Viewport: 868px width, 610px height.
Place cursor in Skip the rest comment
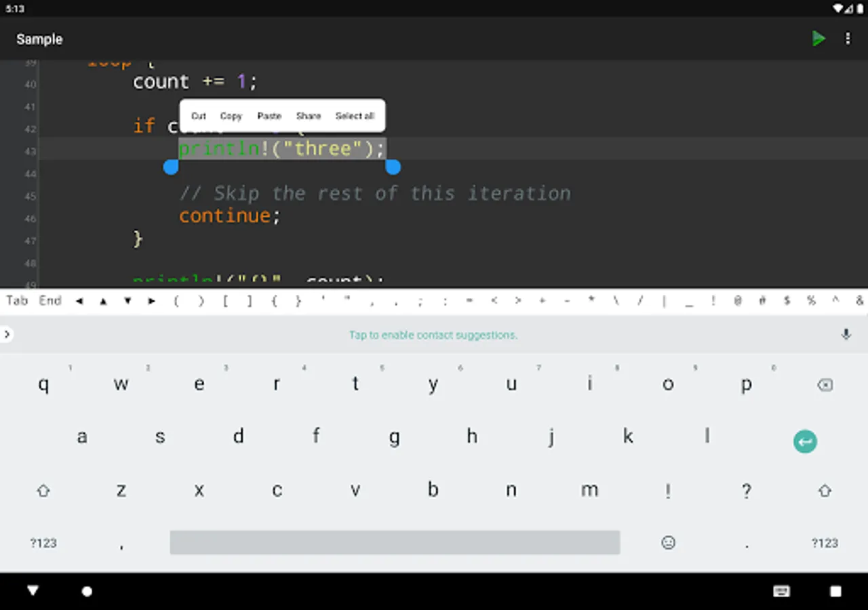[375, 194]
